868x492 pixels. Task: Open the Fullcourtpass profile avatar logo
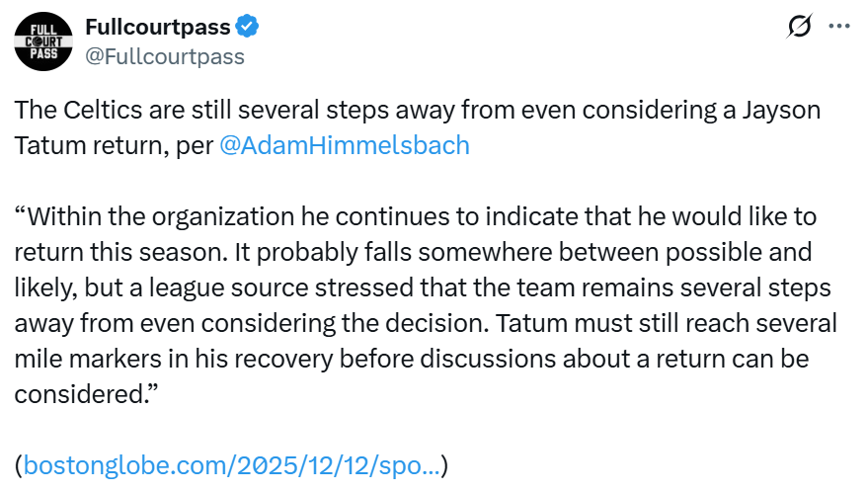[x=43, y=41]
